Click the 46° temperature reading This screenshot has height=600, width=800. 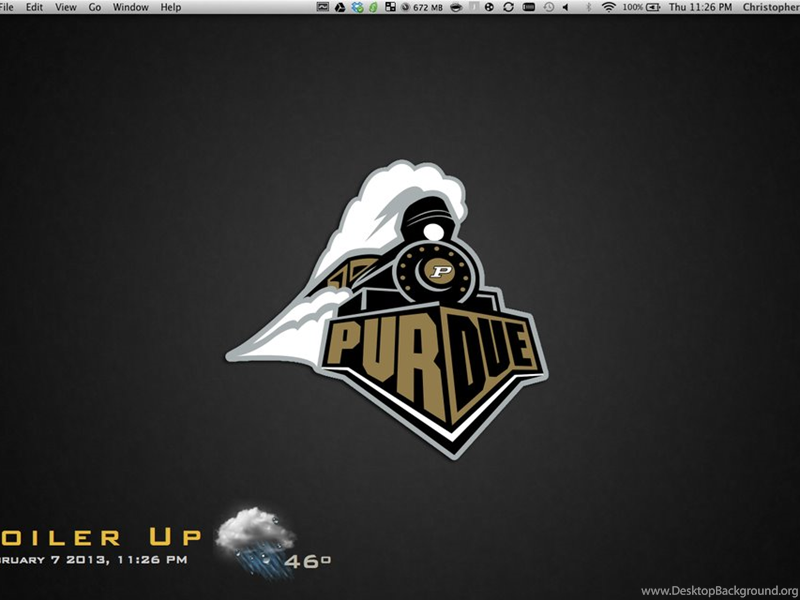click(x=308, y=562)
